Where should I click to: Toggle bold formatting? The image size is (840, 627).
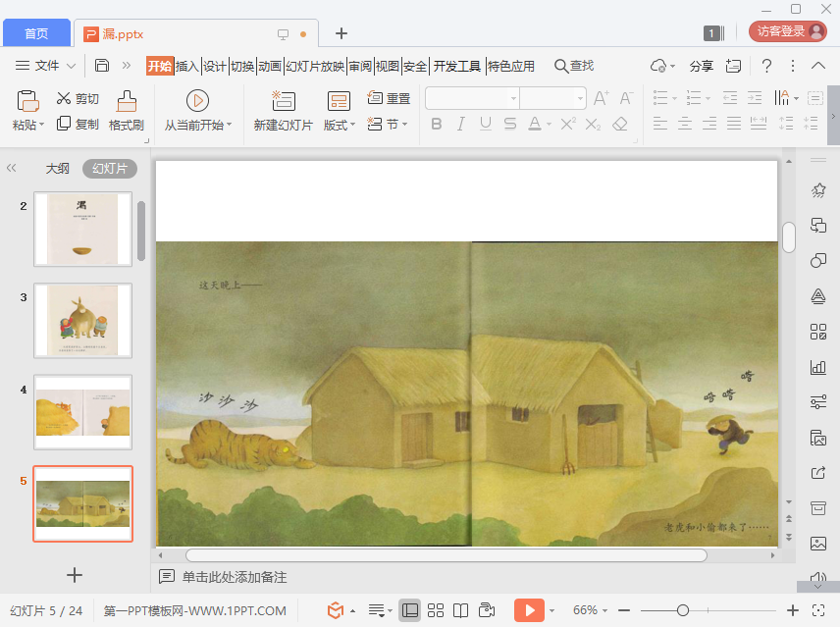pyautogui.click(x=437, y=125)
